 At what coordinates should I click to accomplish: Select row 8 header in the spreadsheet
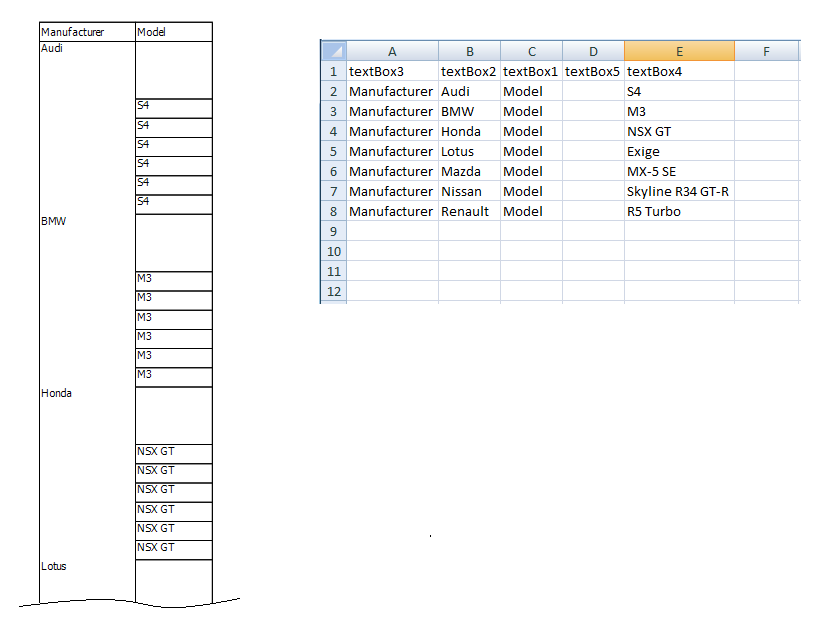coord(333,211)
